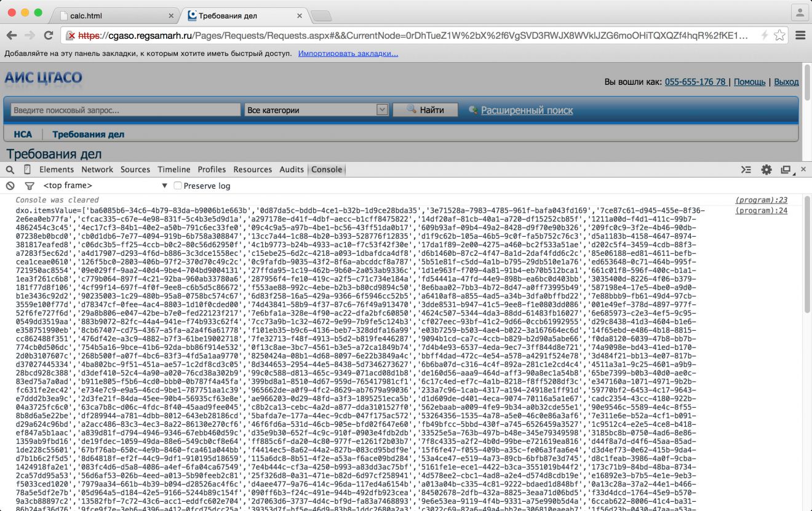Switch to the Network tab
Screen dimensions: 812x511
click(97, 170)
